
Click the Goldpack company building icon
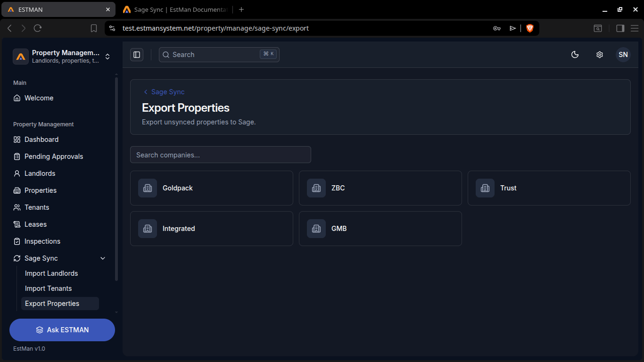coord(148,188)
